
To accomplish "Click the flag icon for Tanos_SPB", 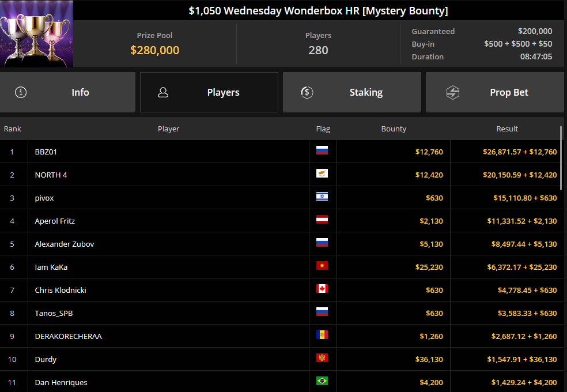I will pyautogui.click(x=322, y=312).
